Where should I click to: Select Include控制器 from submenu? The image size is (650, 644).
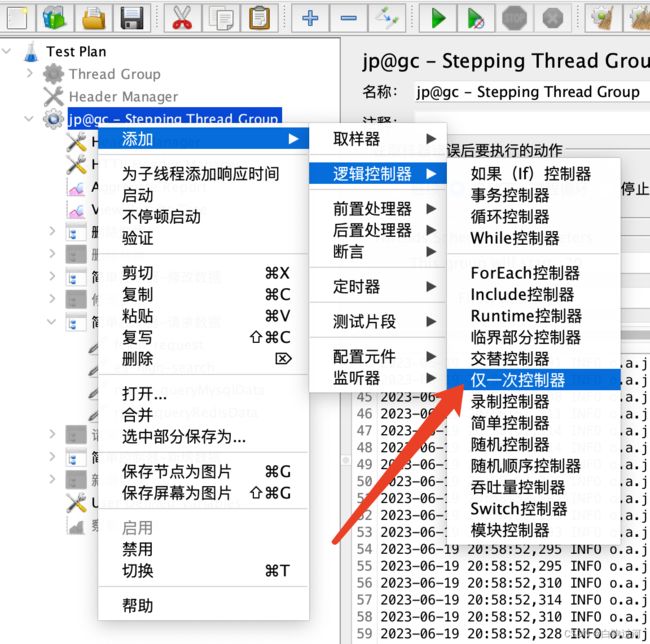[x=534, y=295]
